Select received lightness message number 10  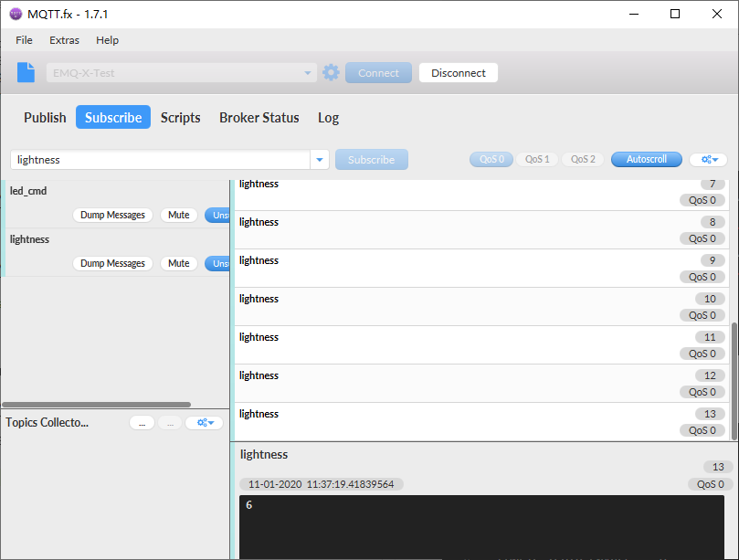[x=481, y=307]
